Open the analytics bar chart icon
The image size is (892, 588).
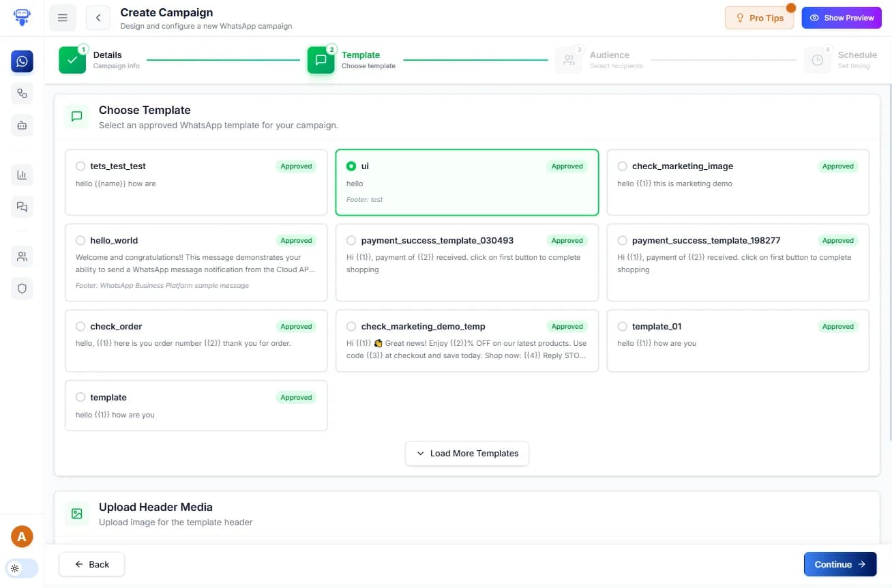(x=22, y=175)
